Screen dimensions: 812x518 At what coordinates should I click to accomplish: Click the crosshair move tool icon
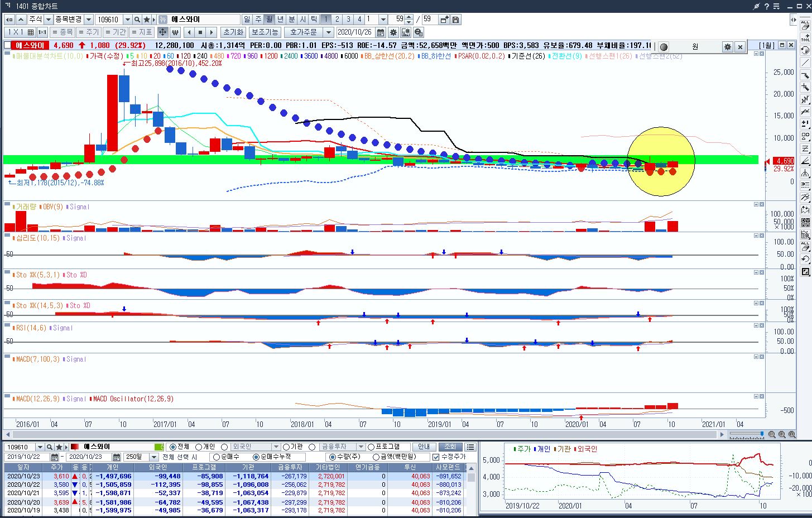[162, 32]
